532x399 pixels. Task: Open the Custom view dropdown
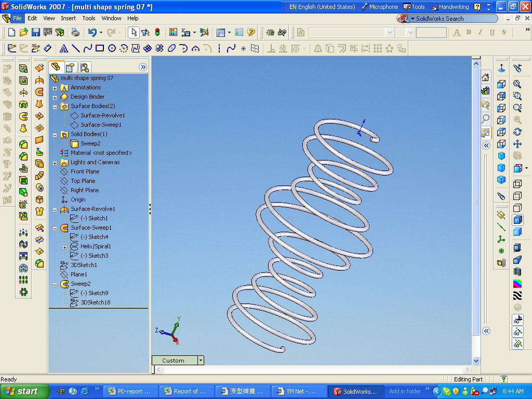pyautogui.click(x=200, y=360)
